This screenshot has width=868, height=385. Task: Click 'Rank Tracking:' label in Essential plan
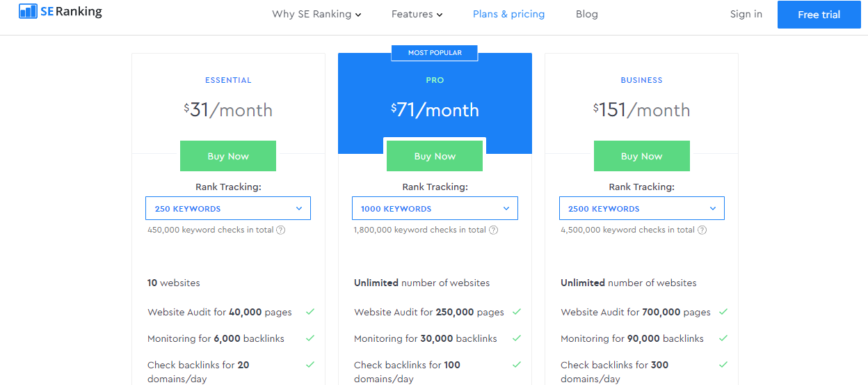click(x=228, y=187)
